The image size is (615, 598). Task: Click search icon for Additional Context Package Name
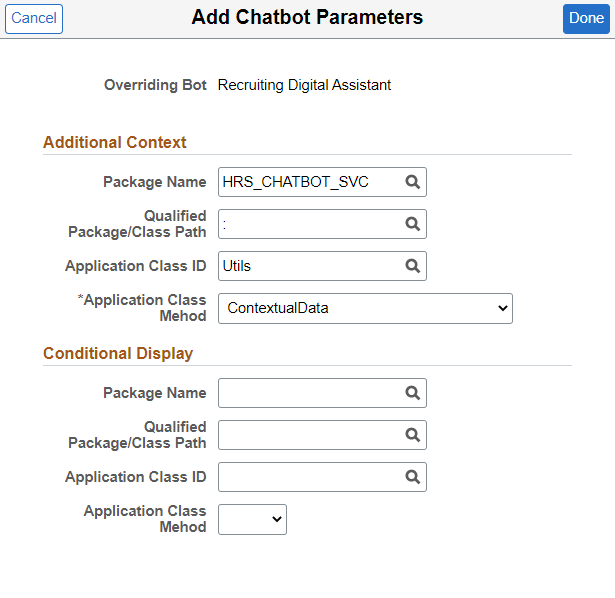[x=412, y=182]
